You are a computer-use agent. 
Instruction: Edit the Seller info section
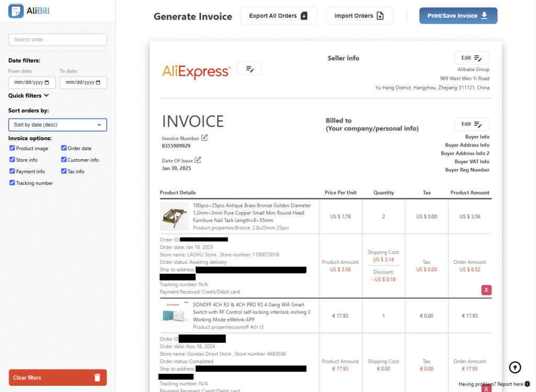(472, 58)
